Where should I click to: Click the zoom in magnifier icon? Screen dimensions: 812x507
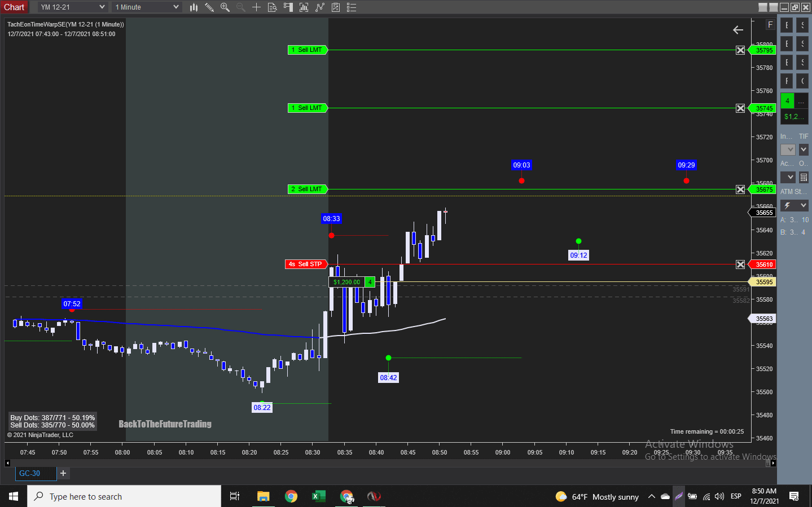click(225, 7)
